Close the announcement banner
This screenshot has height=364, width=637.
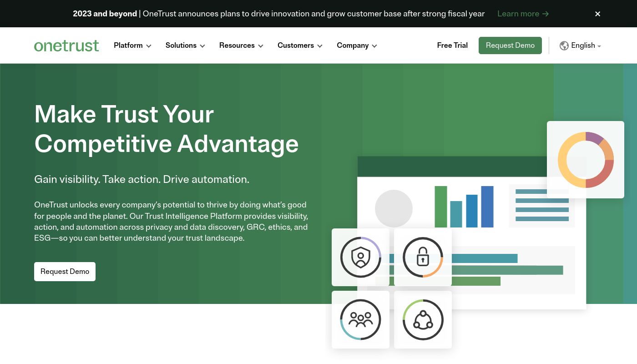coord(597,14)
